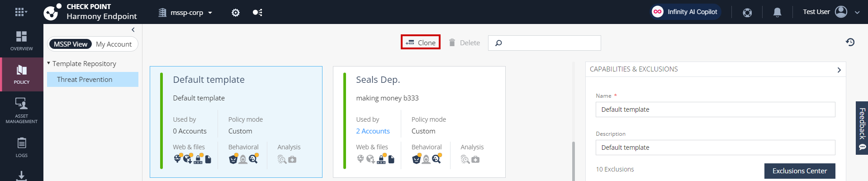Image resolution: width=868 pixels, height=181 pixels.
Task: Collapse the Capabilities & Exclusions panel
Action: click(x=839, y=70)
